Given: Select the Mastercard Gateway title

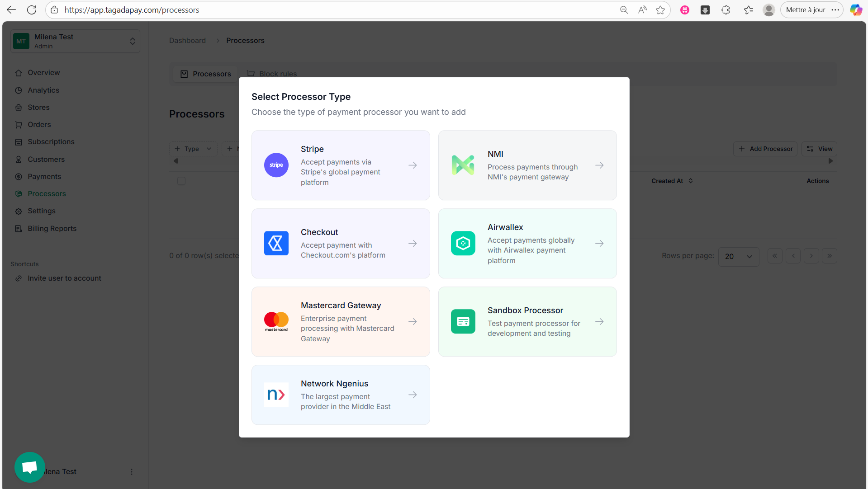Looking at the screenshot, I should click(341, 305).
